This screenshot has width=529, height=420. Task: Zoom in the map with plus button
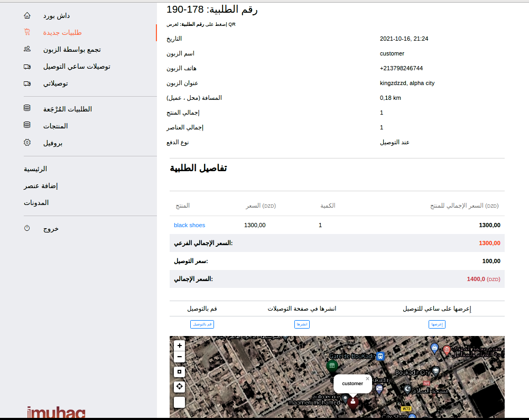[x=180, y=345]
